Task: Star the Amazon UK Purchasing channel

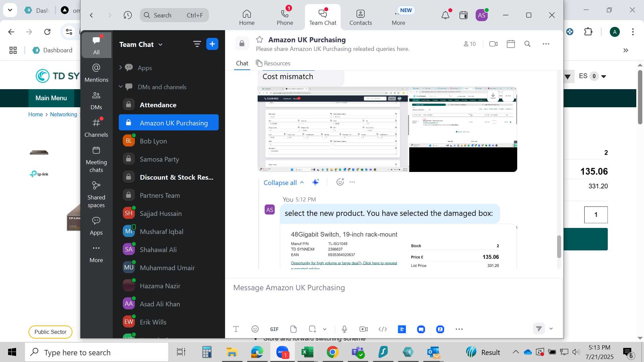Action: [260, 40]
